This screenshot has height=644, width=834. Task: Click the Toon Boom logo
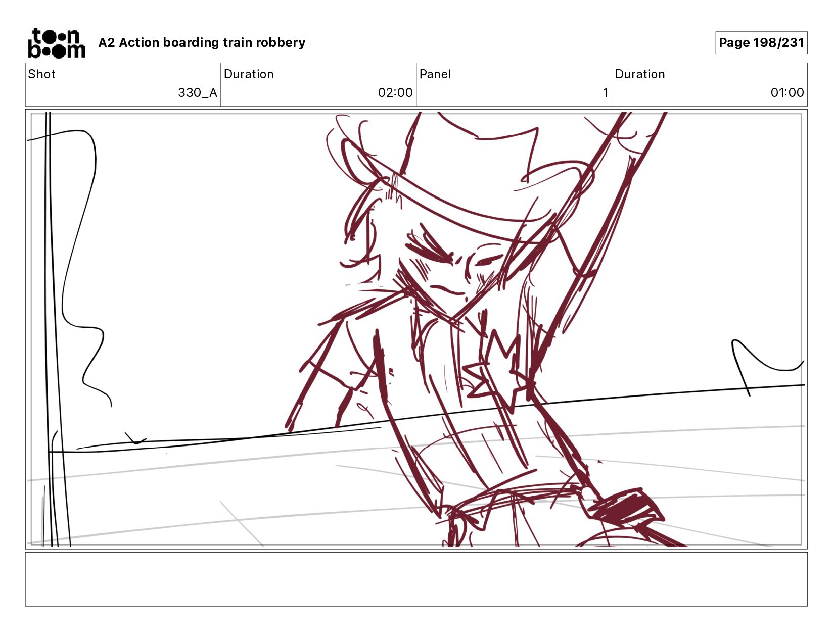56,43
